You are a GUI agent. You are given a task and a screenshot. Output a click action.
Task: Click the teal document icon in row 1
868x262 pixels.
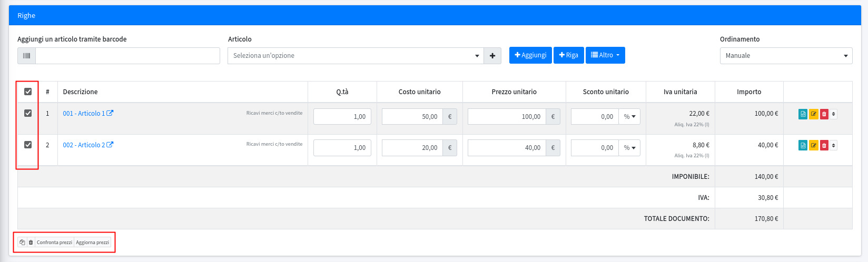point(803,114)
